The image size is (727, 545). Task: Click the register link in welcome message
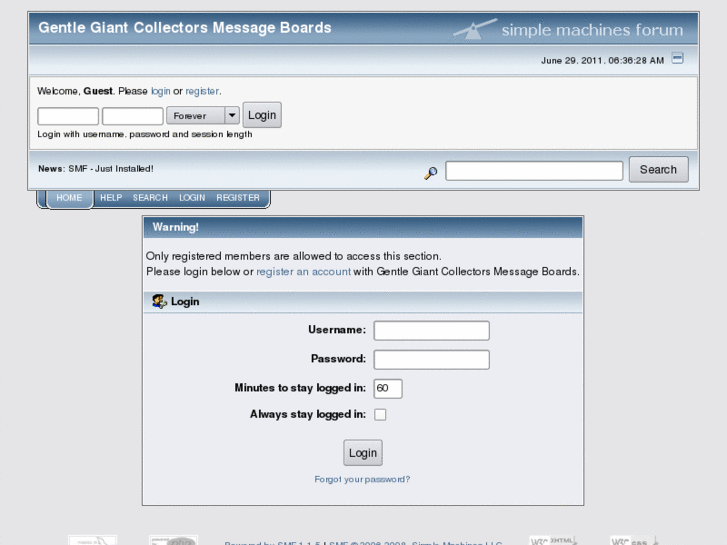coord(203,91)
